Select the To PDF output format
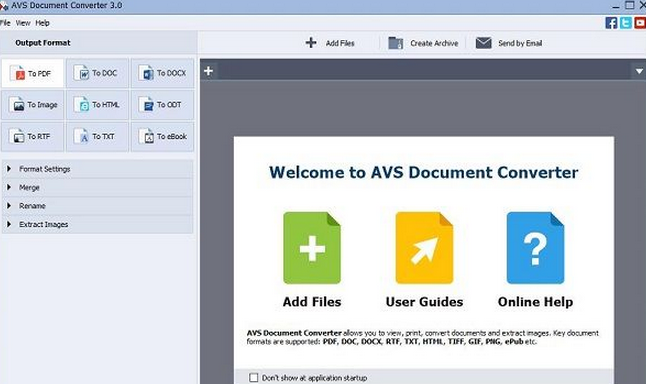This screenshot has height=384, width=646. click(x=33, y=73)
